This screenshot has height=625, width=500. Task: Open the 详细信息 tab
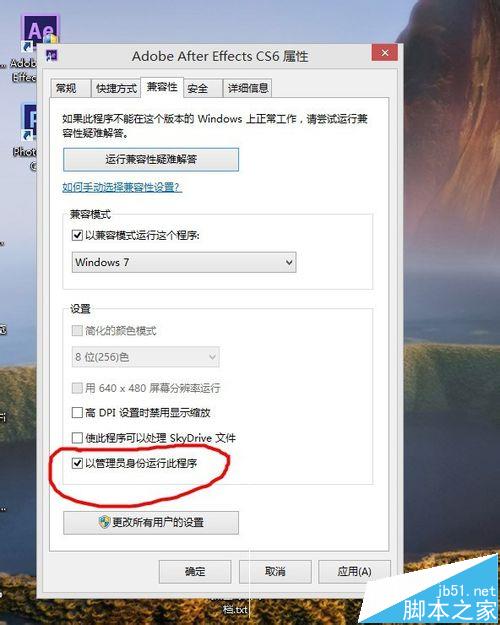tap(248, 88)
